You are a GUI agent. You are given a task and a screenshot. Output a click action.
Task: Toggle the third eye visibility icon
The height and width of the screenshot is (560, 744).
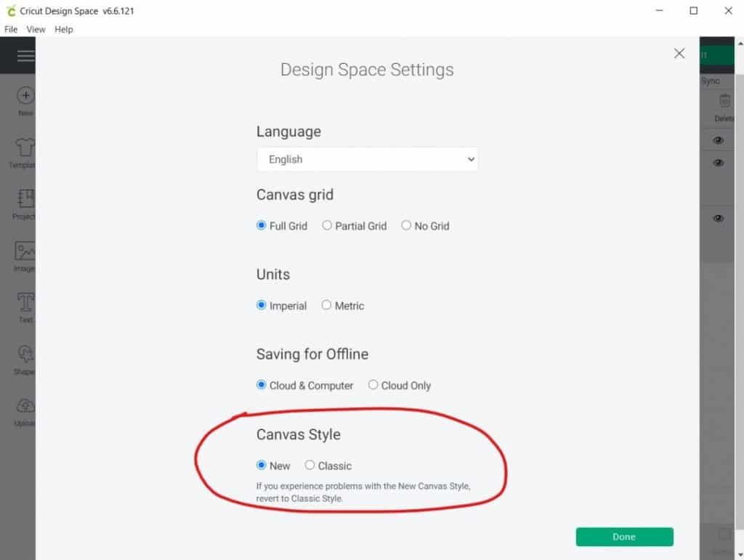(x=719, y=219)
